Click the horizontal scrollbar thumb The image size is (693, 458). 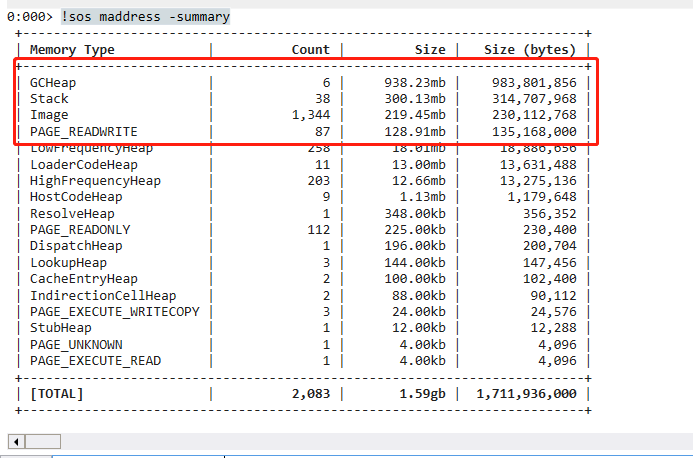(42, 441)
